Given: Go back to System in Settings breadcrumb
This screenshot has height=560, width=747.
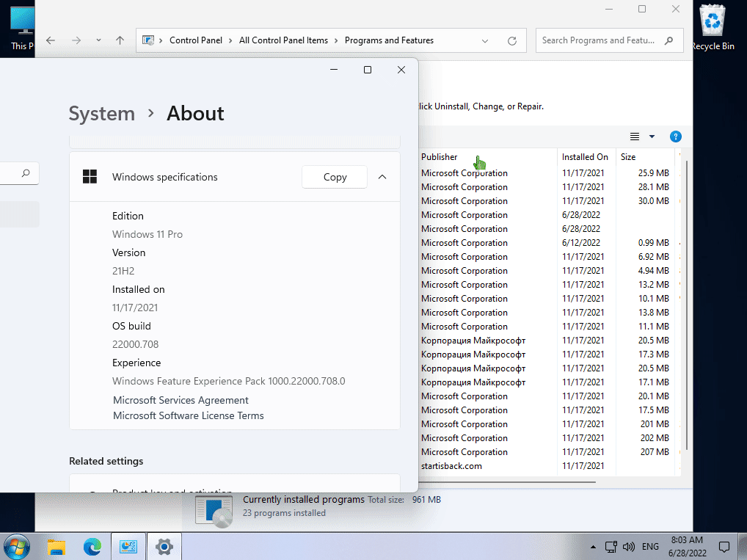Looking at the screenshot, I should click(102, 114).
